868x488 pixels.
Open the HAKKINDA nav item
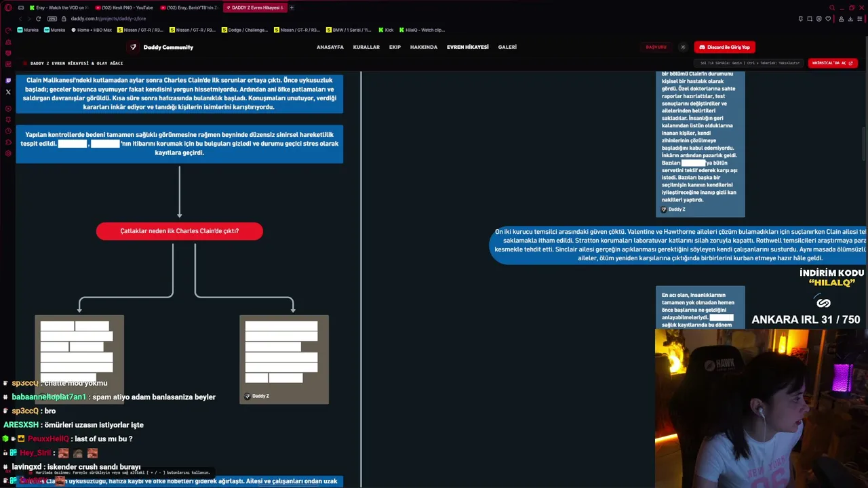[x=424, y=47]
